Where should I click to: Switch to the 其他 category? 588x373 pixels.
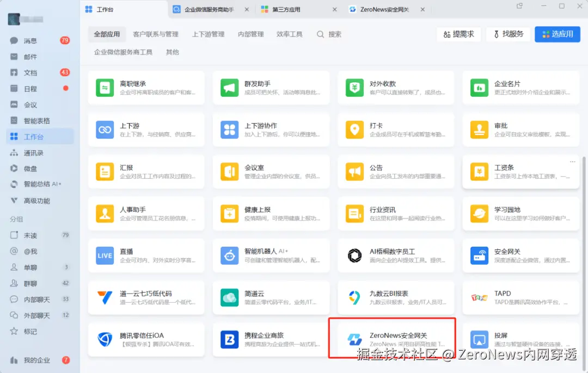pos(173,52)
